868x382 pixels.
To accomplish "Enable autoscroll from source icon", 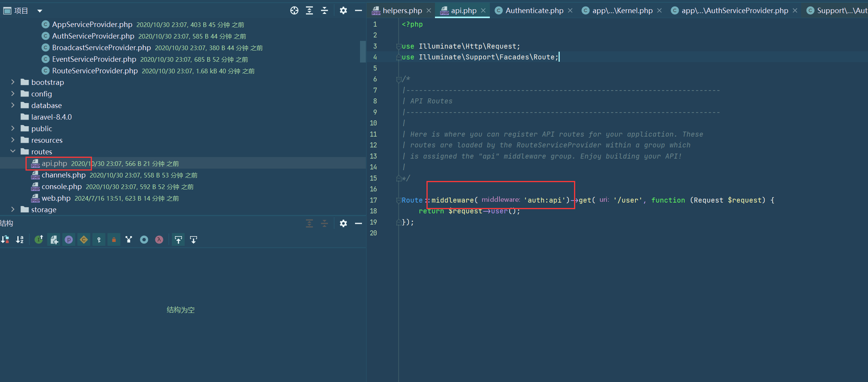I will tap(194, 240).
